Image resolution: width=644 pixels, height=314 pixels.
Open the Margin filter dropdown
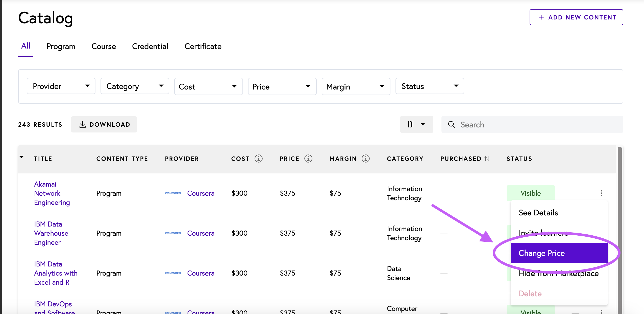[356, 86]
